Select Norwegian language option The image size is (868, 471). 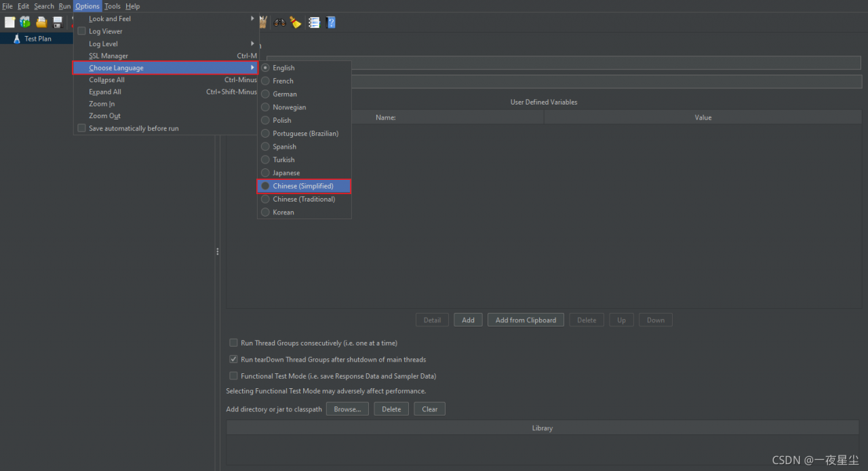click(x=304, y=107)
